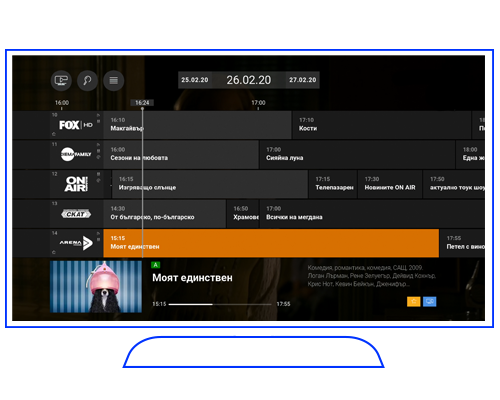Viewport: 500px width, 400px height.
Task: Click the 17:00 timeline label
Action: (258, 103)
